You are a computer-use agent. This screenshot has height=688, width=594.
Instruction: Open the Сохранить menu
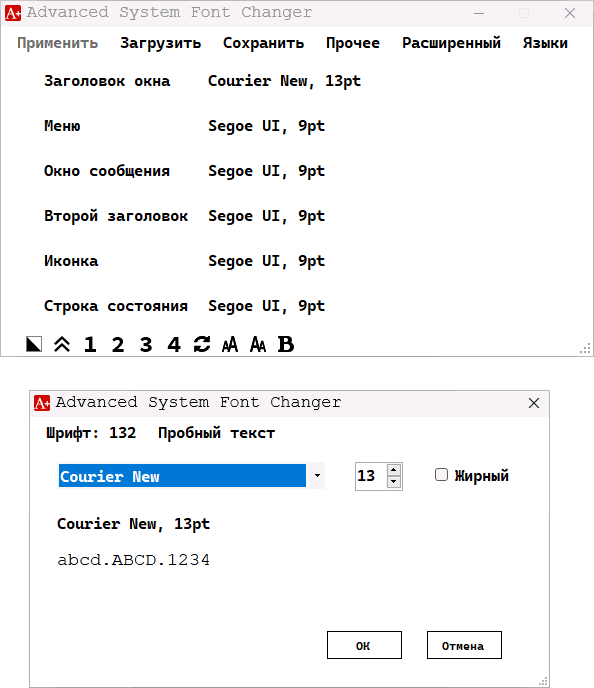coord(263,43)
